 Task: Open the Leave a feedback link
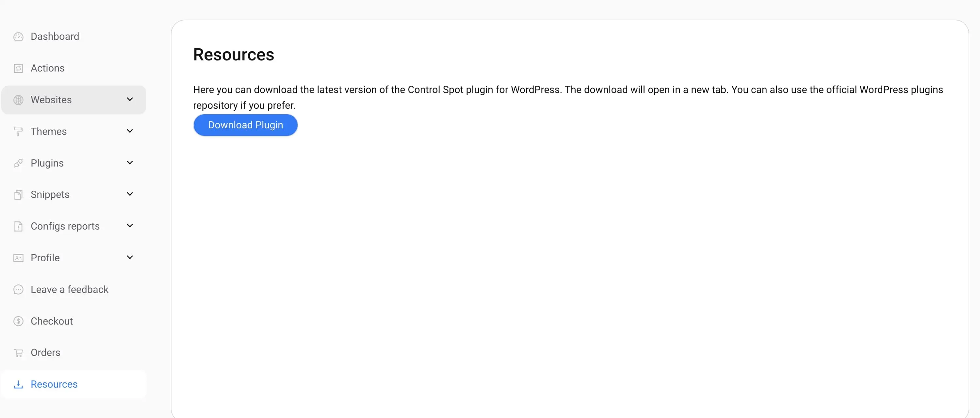click(x=70, y=289)
